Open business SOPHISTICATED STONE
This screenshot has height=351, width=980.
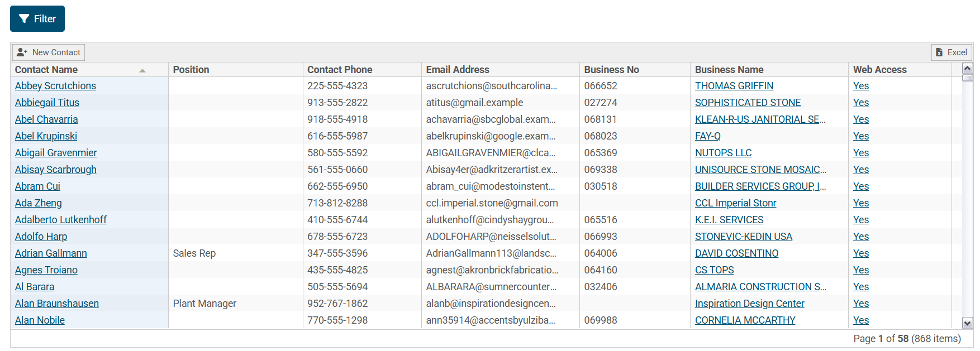click(x=748, y=103)
